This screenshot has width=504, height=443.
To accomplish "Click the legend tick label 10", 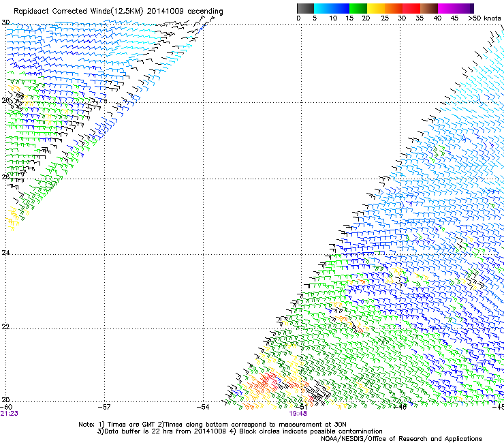I will [333, 18].
